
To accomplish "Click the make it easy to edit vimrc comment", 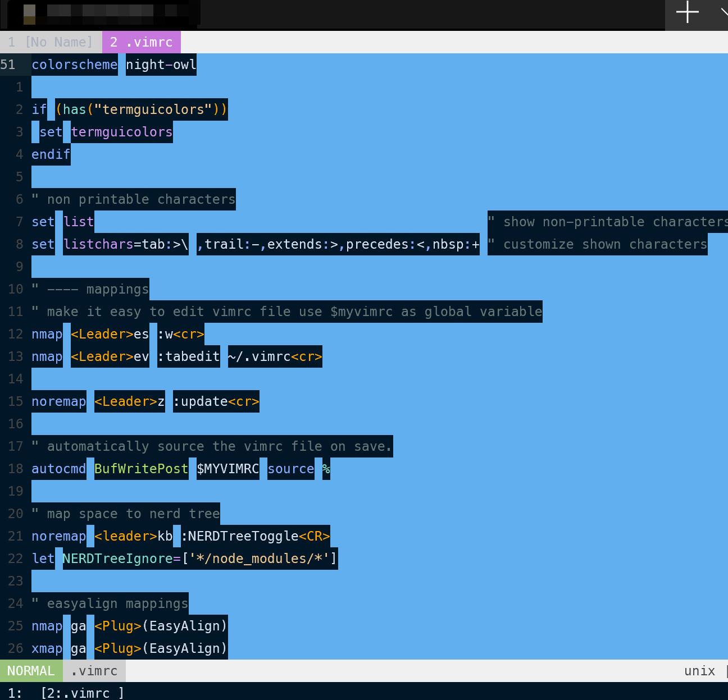I will pyautogui.click(x=287, y=312).
